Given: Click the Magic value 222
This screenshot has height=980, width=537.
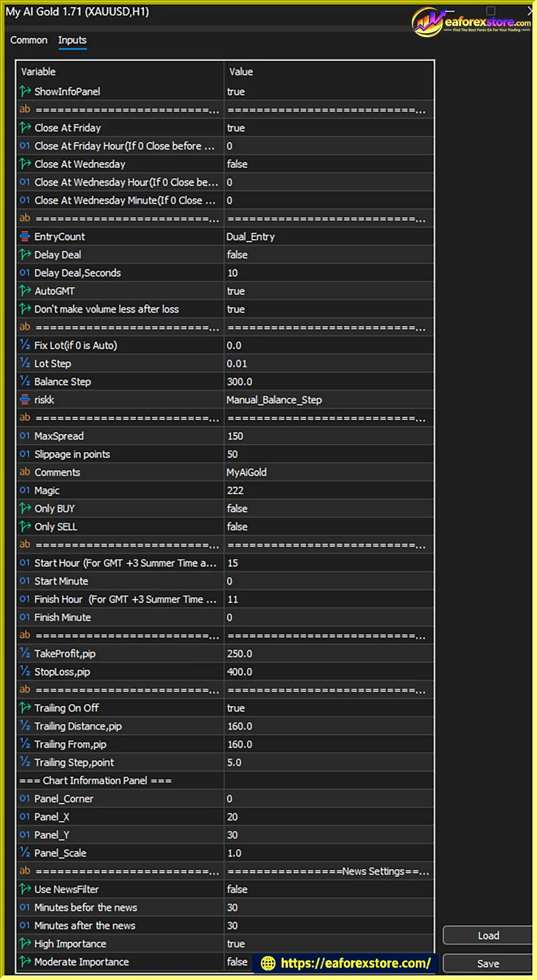Looking at the screenshot, I should coord(235,490).
